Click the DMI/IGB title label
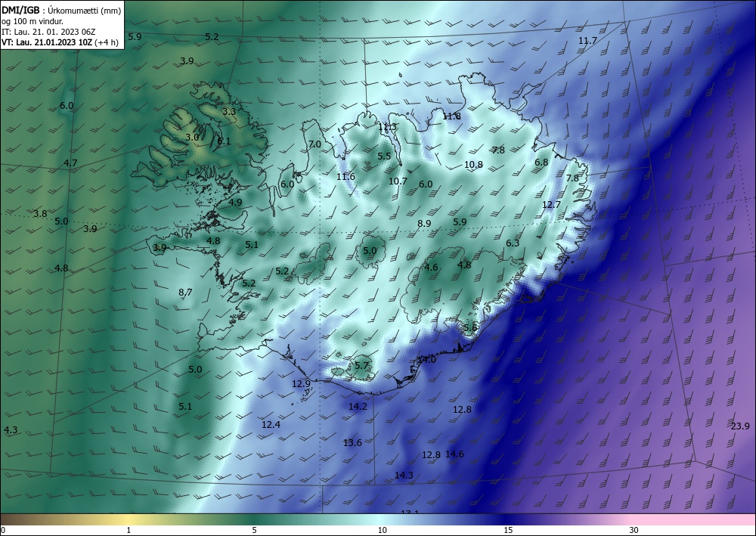 (20, 10)
